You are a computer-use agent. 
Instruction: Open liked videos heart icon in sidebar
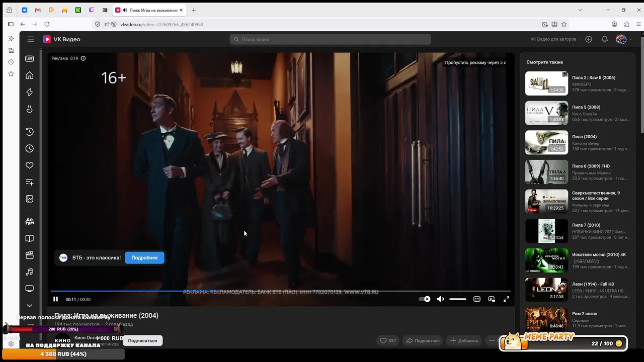[x=30, y=165]
